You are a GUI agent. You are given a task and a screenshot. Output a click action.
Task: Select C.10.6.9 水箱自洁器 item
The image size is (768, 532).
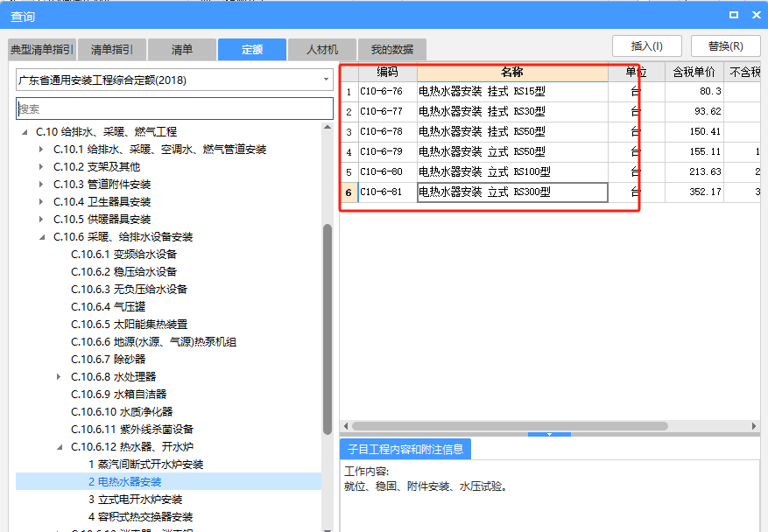[119, 395]
